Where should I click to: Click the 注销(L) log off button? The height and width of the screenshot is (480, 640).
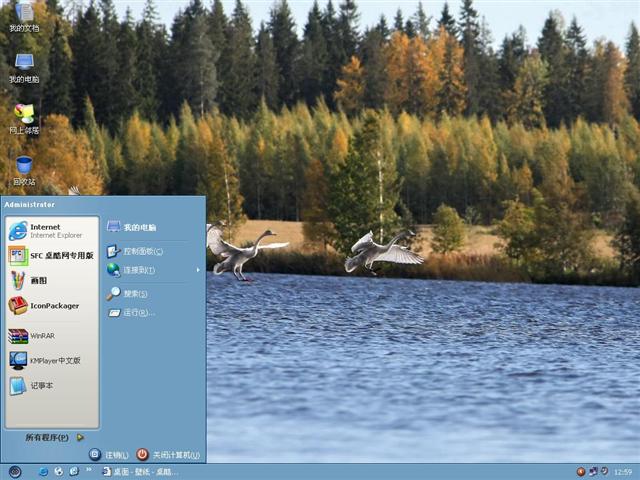tap(109, 455)
